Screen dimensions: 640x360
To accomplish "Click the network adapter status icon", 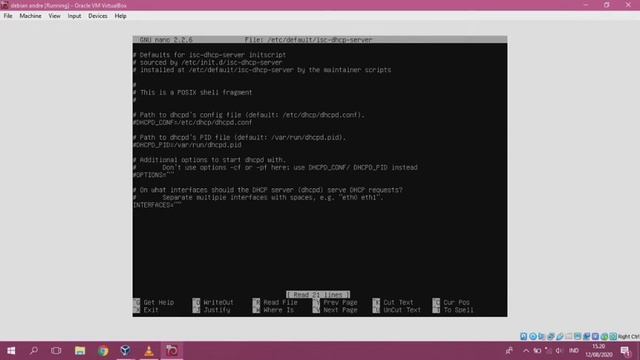I will pos(551,336).
